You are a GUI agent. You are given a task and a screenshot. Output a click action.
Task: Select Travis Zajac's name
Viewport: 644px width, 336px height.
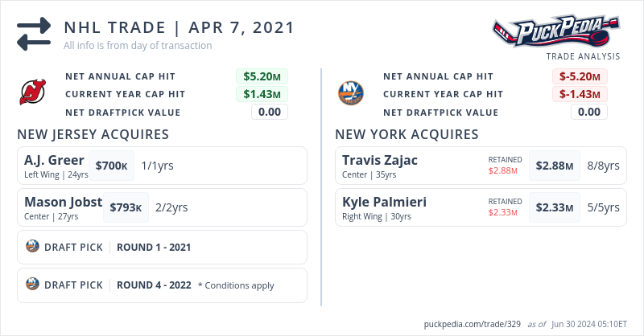(x=380, y=160)
